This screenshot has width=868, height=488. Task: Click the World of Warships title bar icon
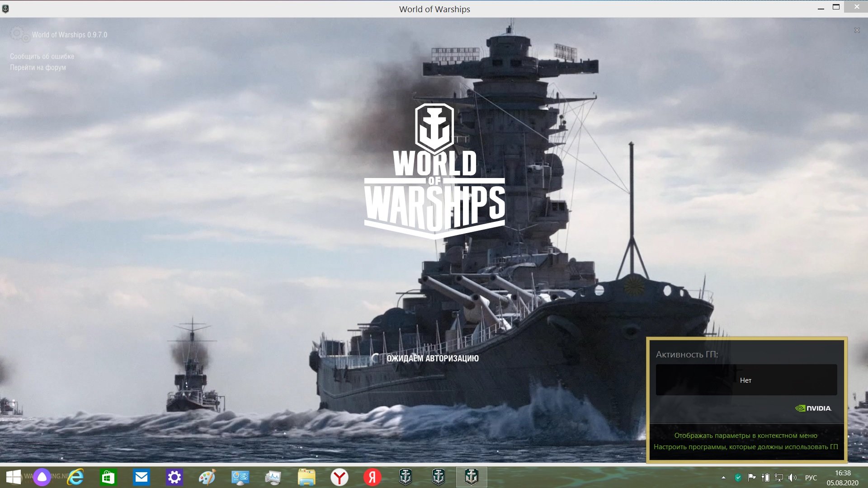[5, 9]
